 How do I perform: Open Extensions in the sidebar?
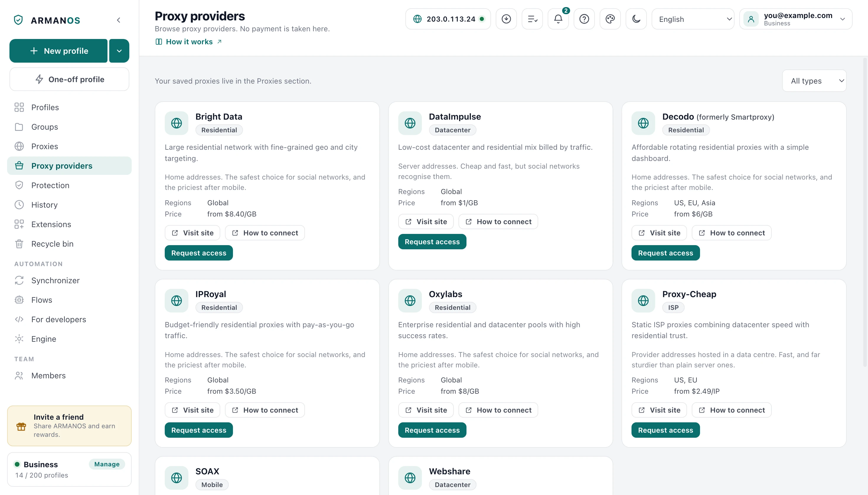tap(69, 224)
